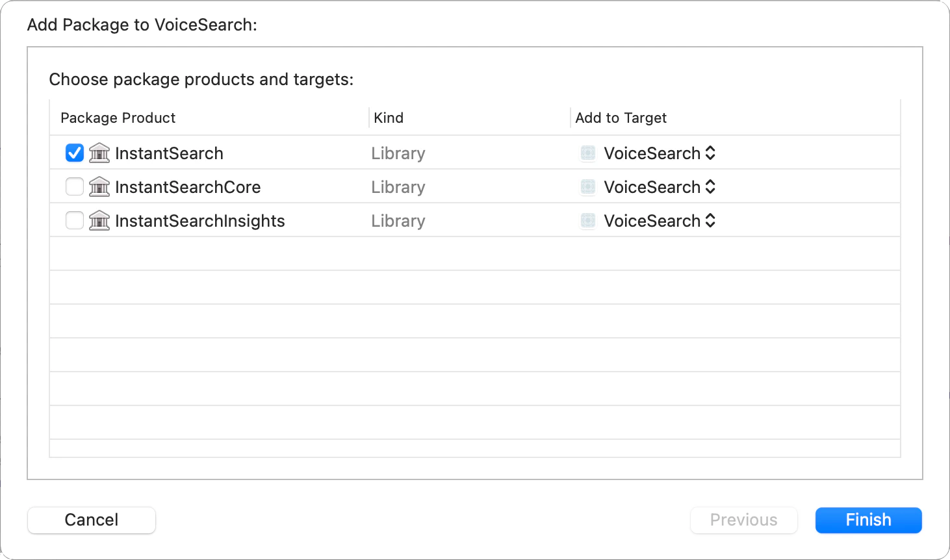Click the VoiceSearch target icon for InstantSearchInsights
The width and height of the screenshot is (950, 560).
588,221
